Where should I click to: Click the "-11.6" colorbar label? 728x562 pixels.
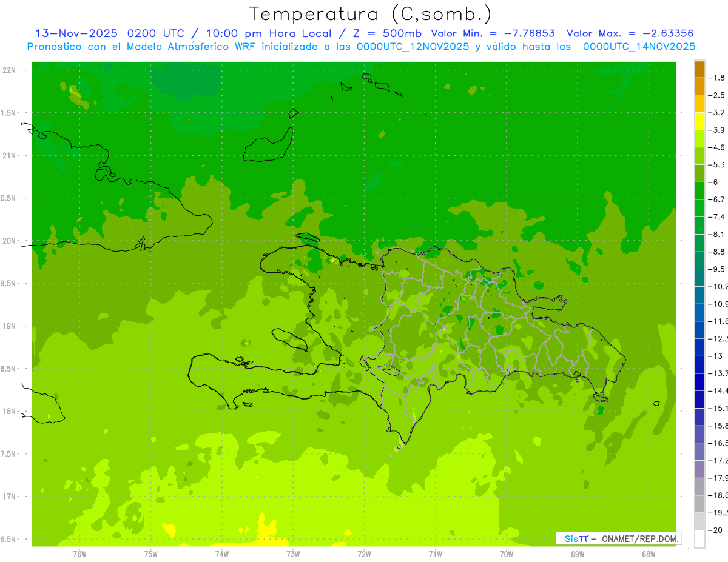pos(717,321)
